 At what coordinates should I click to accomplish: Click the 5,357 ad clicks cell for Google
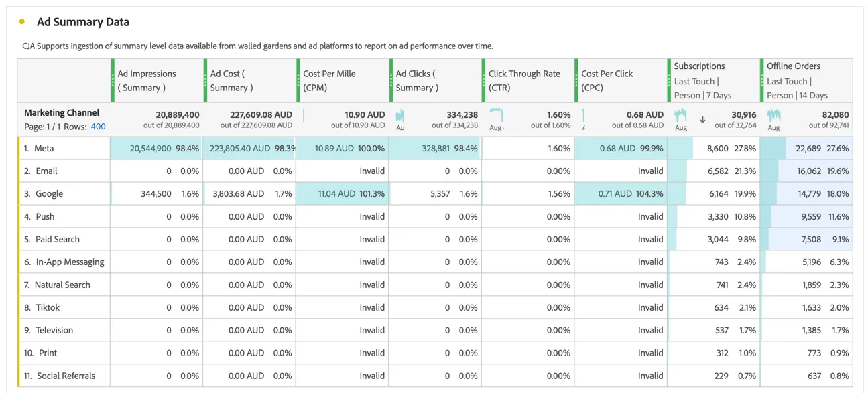(x=435, y=193)
